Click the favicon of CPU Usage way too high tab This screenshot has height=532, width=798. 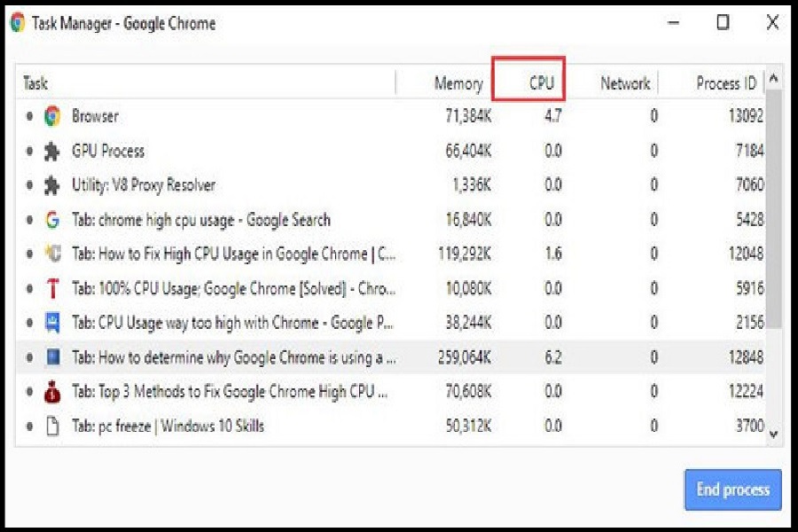(52, 323)
